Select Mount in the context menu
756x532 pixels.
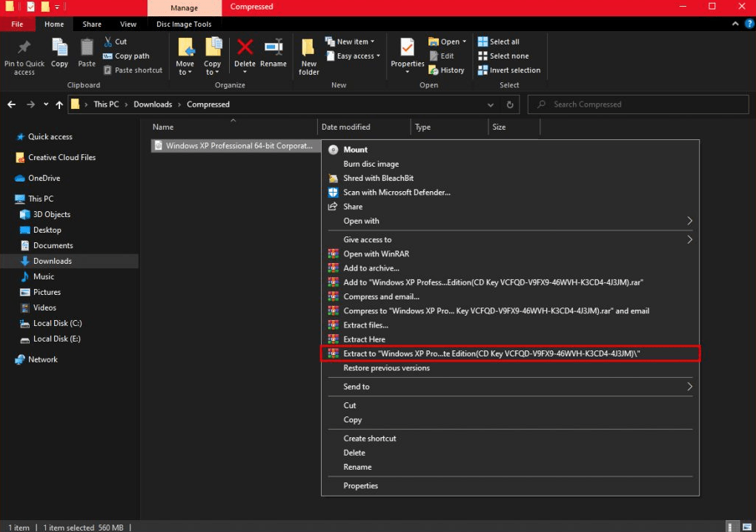click(x=355, y=150)
